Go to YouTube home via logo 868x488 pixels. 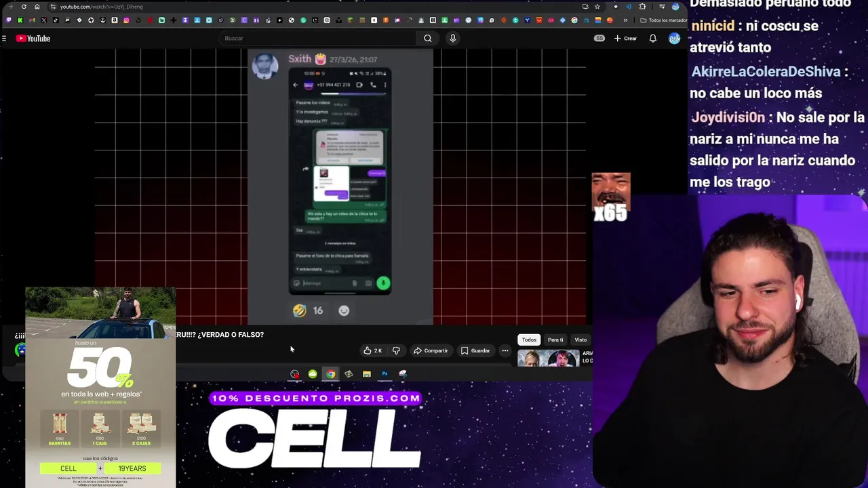point(33,39)
